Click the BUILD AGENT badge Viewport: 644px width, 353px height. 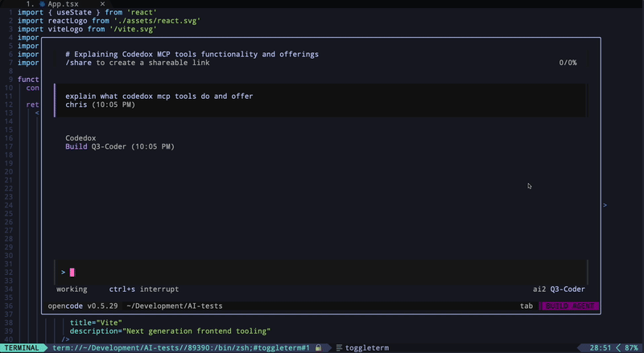click(x=569, y=306)
